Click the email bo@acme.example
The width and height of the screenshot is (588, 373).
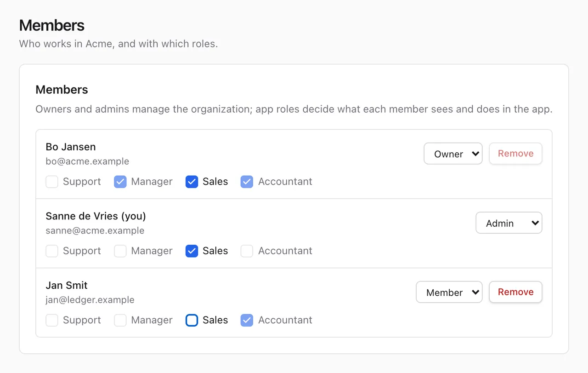87,161
